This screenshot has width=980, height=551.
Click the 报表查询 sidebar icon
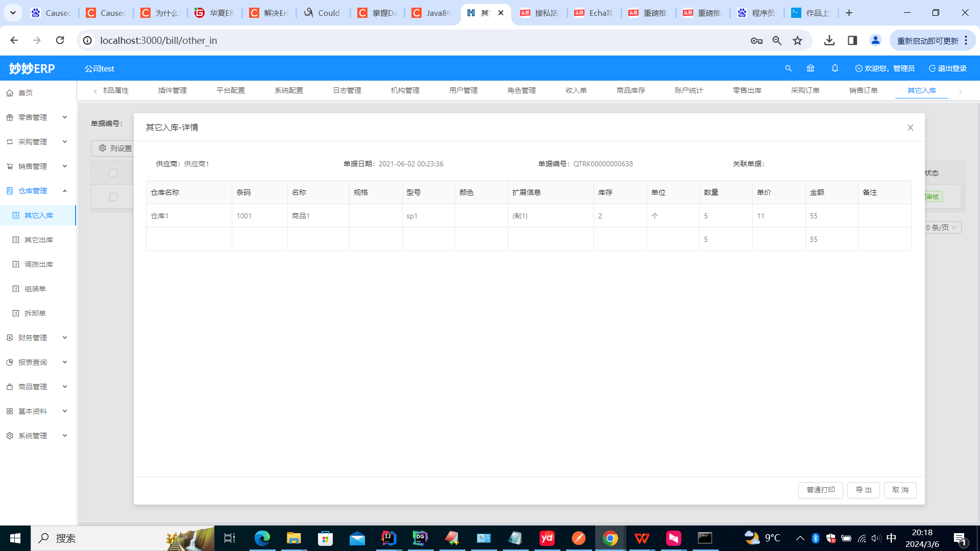pos(9,362)
